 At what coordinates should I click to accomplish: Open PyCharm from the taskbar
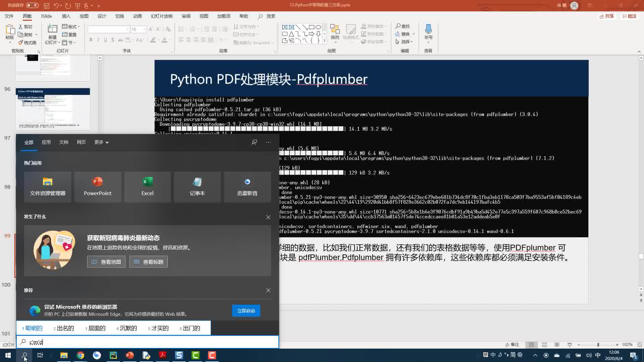pos(113,355)
